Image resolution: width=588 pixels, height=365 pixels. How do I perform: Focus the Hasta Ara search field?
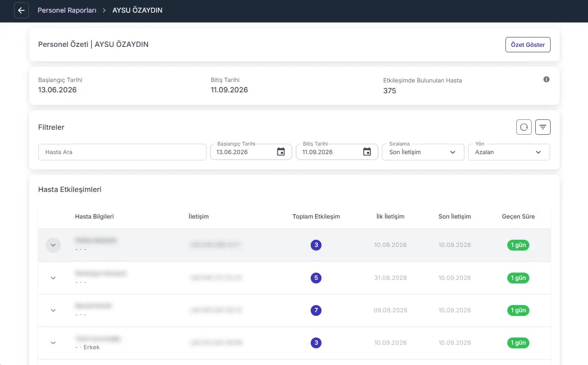[122, 152]
